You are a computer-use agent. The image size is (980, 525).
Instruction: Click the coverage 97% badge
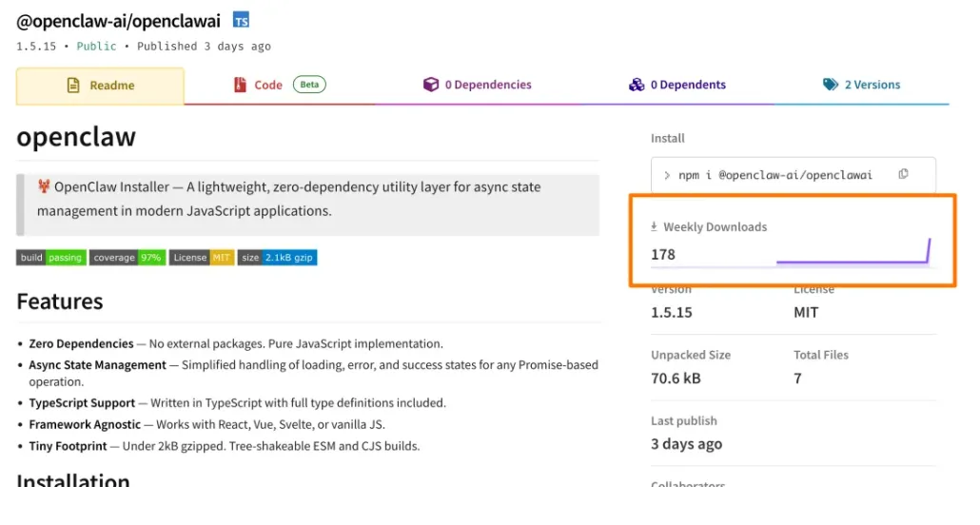click(127, 258)
